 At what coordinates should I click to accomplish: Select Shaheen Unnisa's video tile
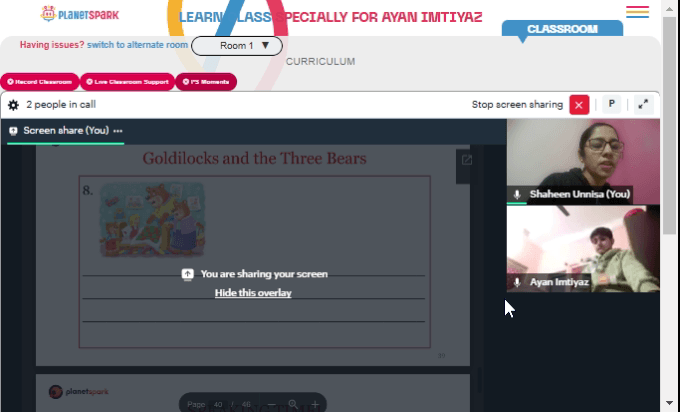coord(583,161)
